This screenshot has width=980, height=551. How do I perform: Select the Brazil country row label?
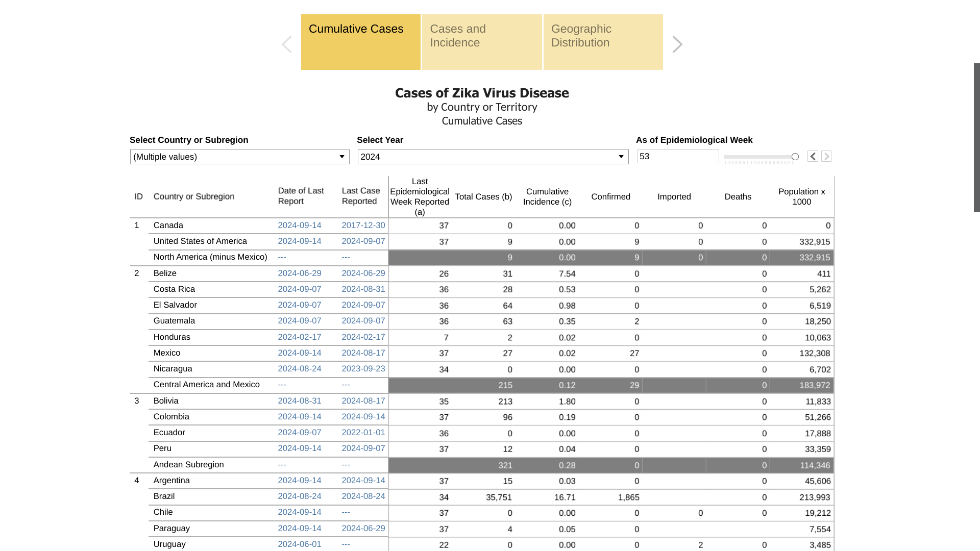click(x=164, y=496)
